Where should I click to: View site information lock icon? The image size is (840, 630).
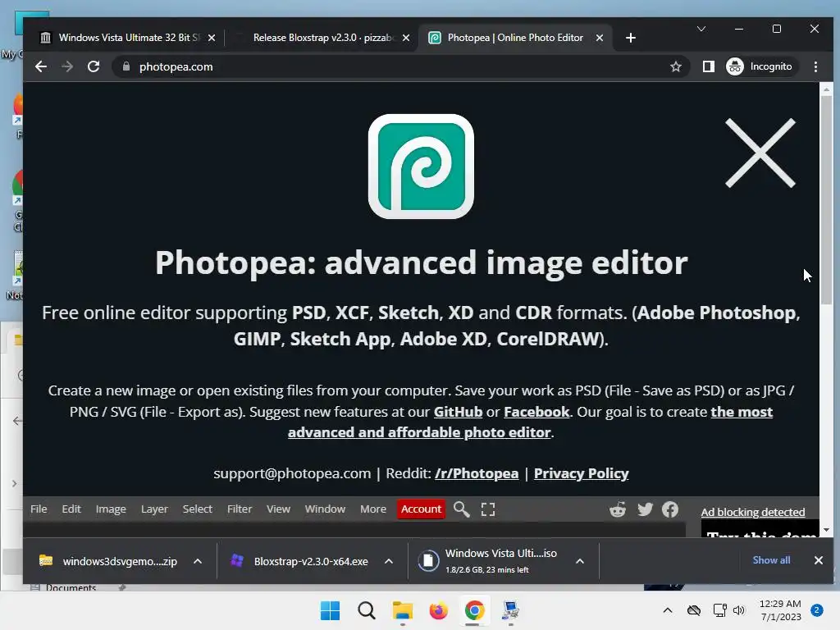click(x=126, y=66)
